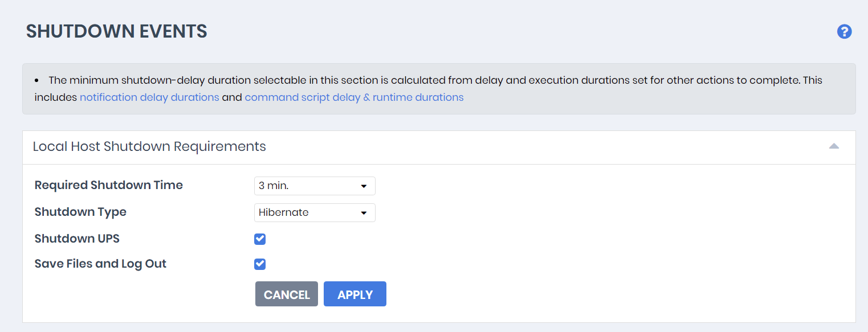Image resolution: width=868 pixels, height=332 pixels.
Task: Open the help question mark icon
Action: click(x=844, y=32)
